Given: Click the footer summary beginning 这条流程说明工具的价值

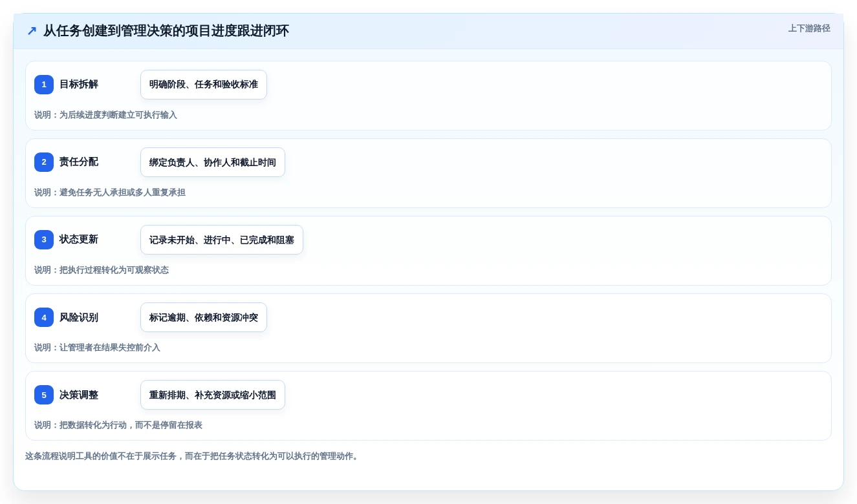Looking at the screenshot, I should pyautogui.click(x=192, y=456).
